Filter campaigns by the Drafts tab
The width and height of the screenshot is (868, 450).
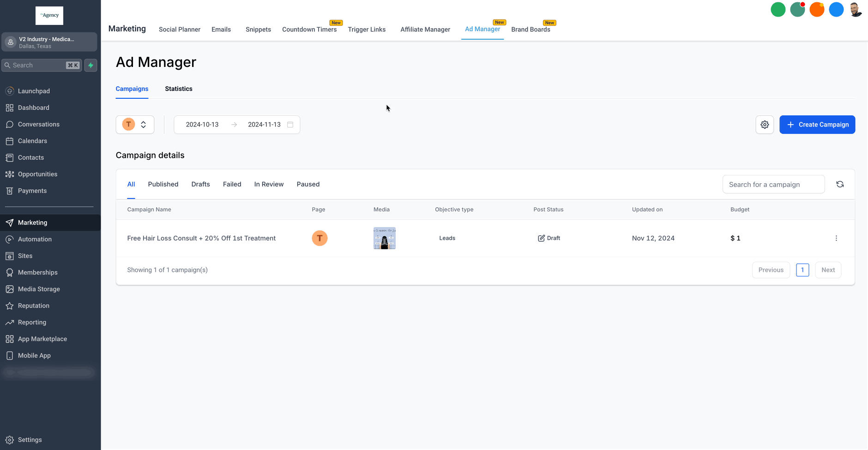[x=200, y=184]
